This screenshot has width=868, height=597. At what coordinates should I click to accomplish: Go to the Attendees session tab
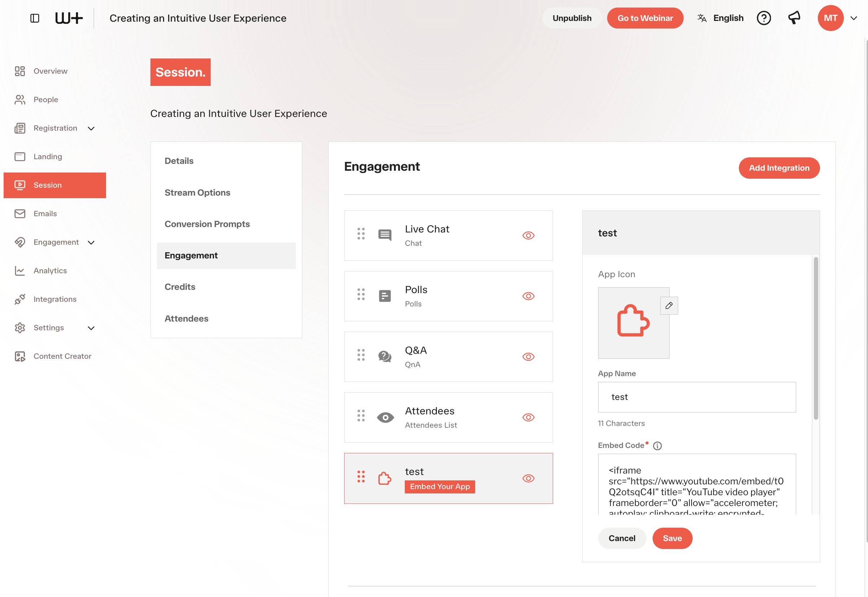[x=226, y=319]
